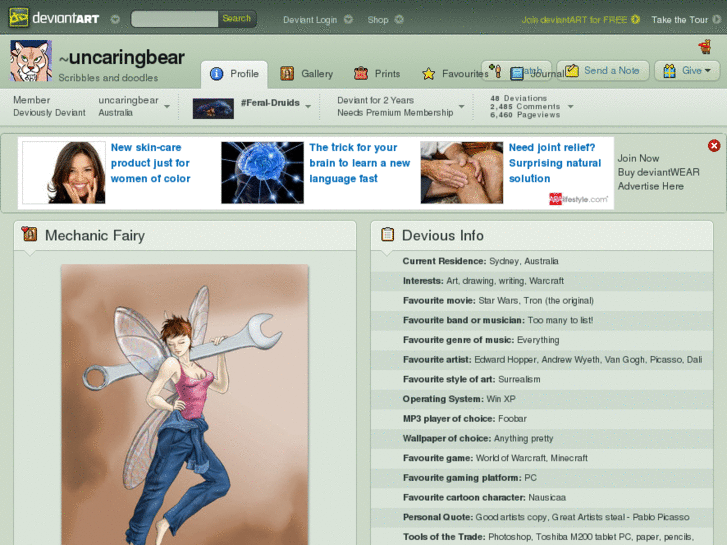
Task: Click the arrow icon after Join deviantART for FREE
Action: tap(636, 19)
